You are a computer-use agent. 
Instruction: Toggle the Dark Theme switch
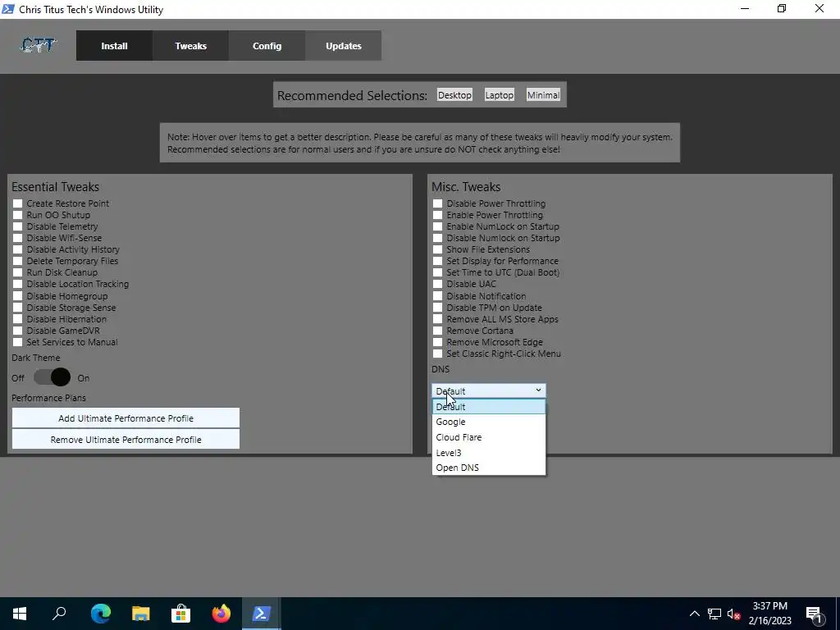(52, 377)
